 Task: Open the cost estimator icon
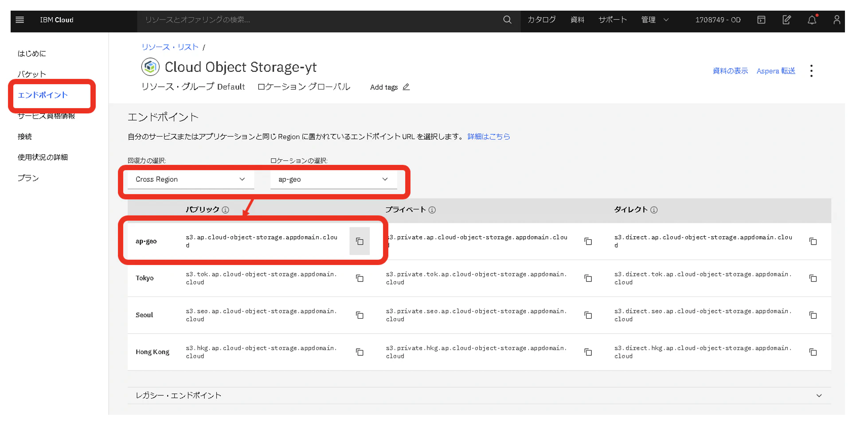[761, 20]
